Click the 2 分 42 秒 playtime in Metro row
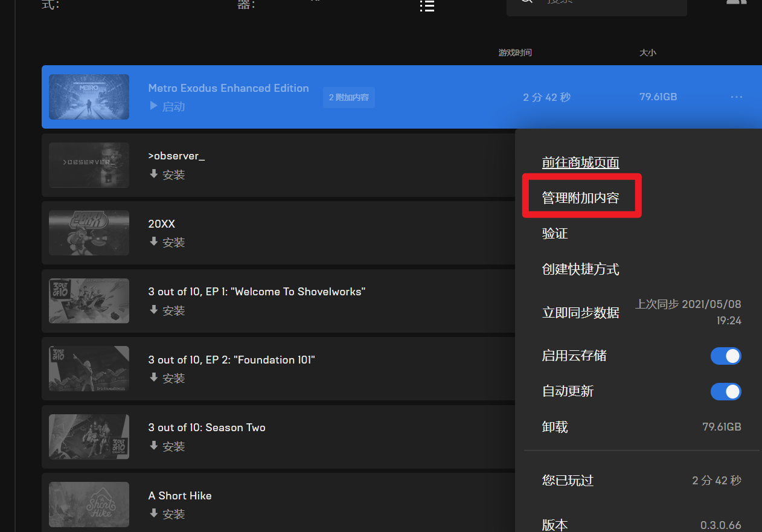The width and height of the screenshot is (762, 532). pos(546,97)
